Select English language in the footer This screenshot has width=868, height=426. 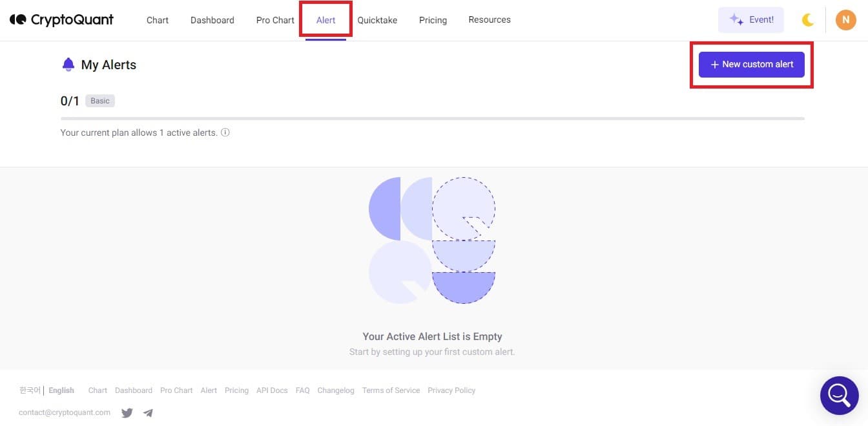tap(61, 390)
